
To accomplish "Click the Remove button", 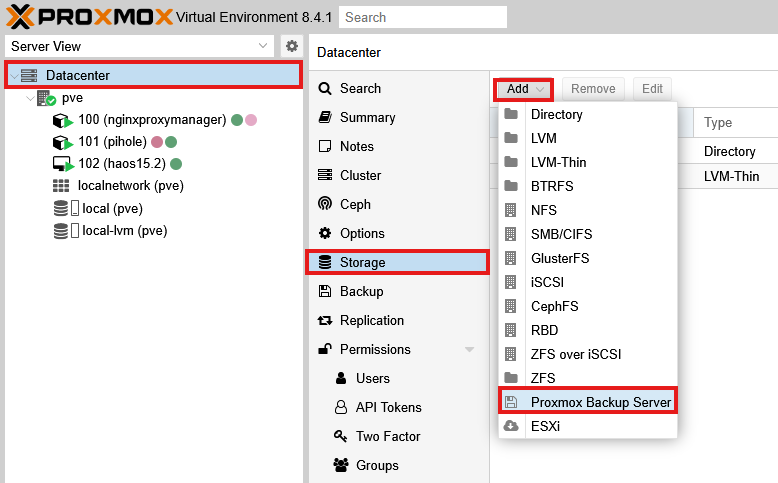I will coord(593,89).
